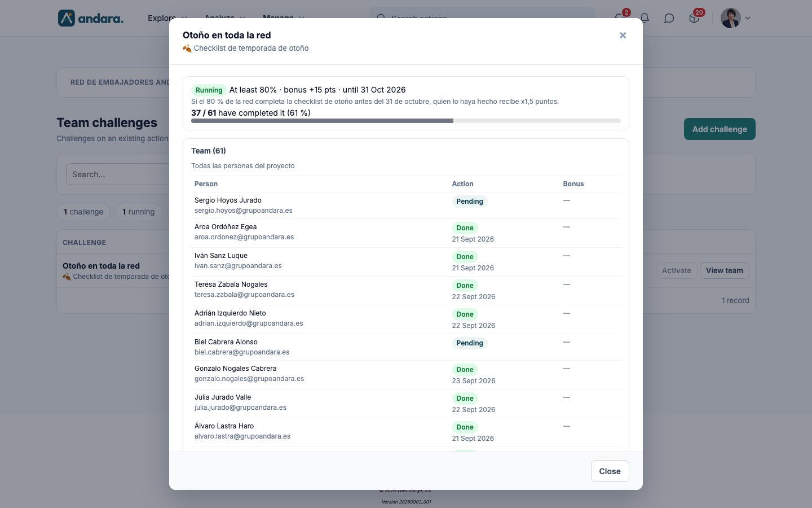Click the "Team (61)" heading
Screen dimensions: 812x508
coord(209,151)
